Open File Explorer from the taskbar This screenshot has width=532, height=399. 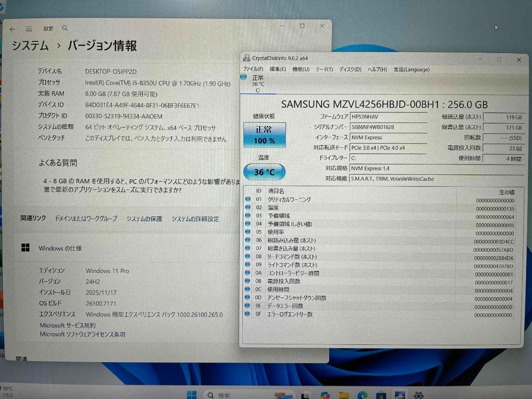[x=343, y=395]
